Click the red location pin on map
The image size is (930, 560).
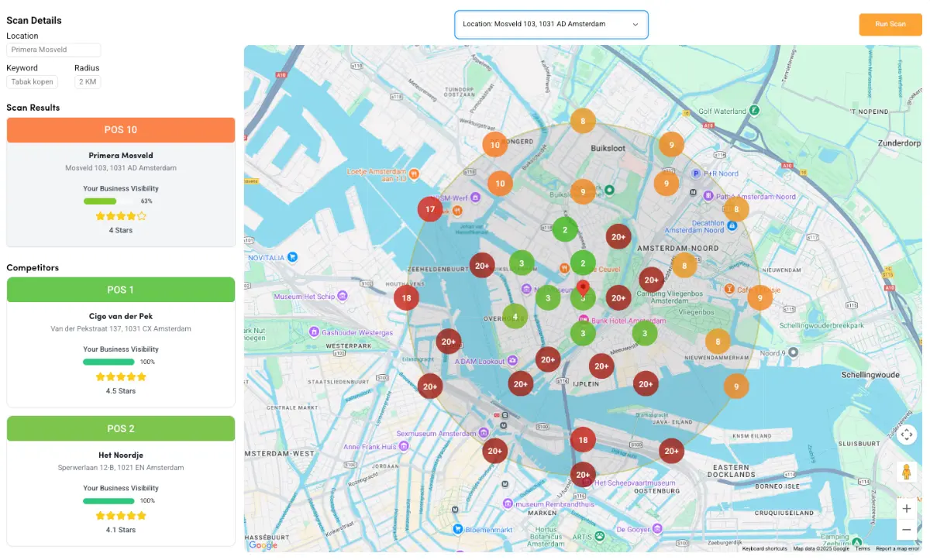coord(584,289)
